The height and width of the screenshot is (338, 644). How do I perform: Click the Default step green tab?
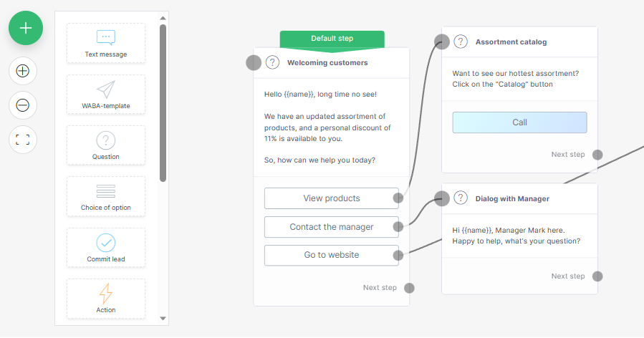click(x=332, y=39)
